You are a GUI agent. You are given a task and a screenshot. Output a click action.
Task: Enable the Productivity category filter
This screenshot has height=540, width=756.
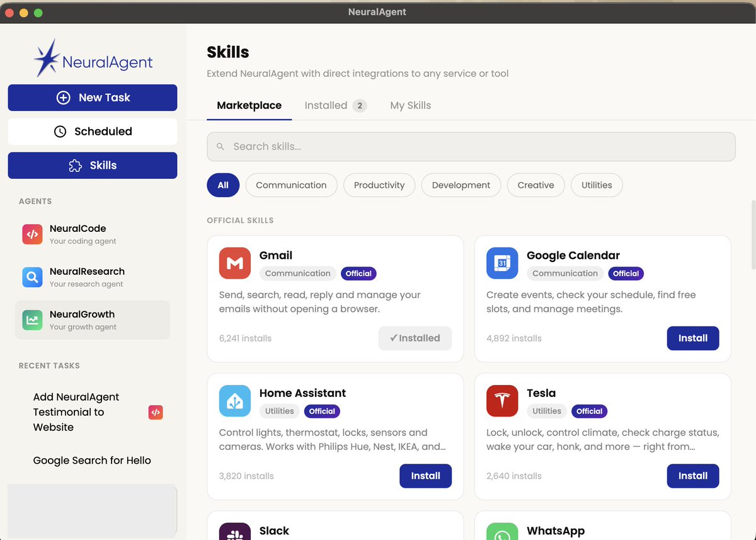coord(379,185)
